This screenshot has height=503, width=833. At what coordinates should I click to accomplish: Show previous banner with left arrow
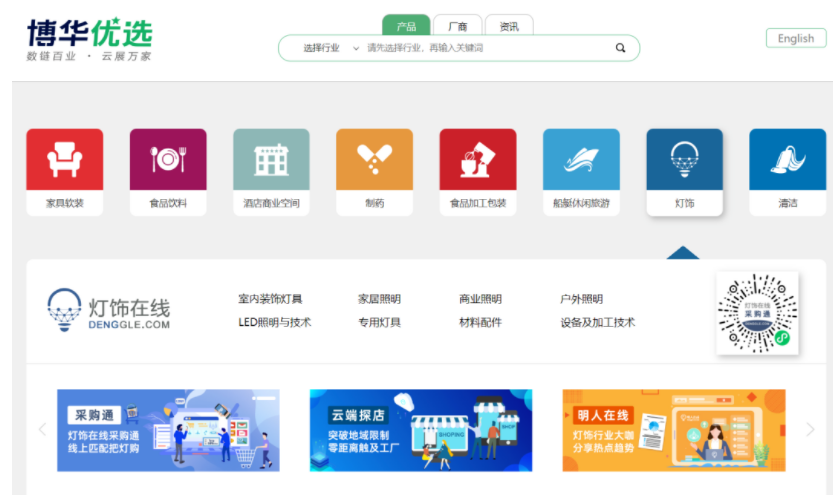pos(42,429)
